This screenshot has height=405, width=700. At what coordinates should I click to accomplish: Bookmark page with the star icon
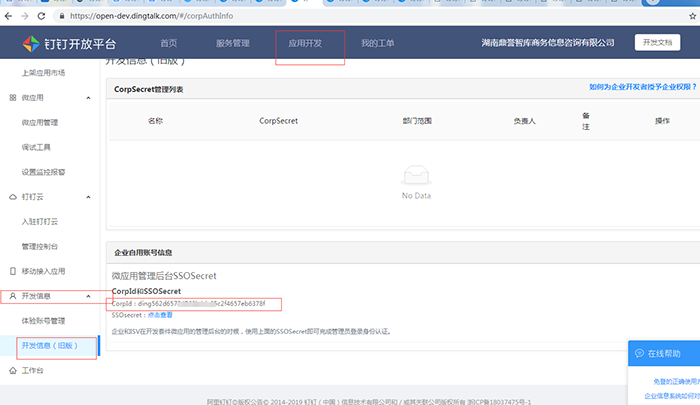pos(692,16)
